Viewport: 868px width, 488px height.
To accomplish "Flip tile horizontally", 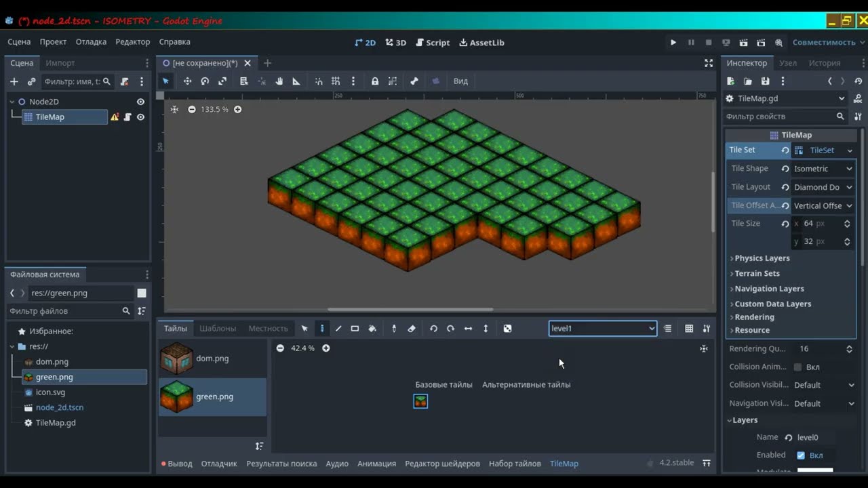I will 468,328.
